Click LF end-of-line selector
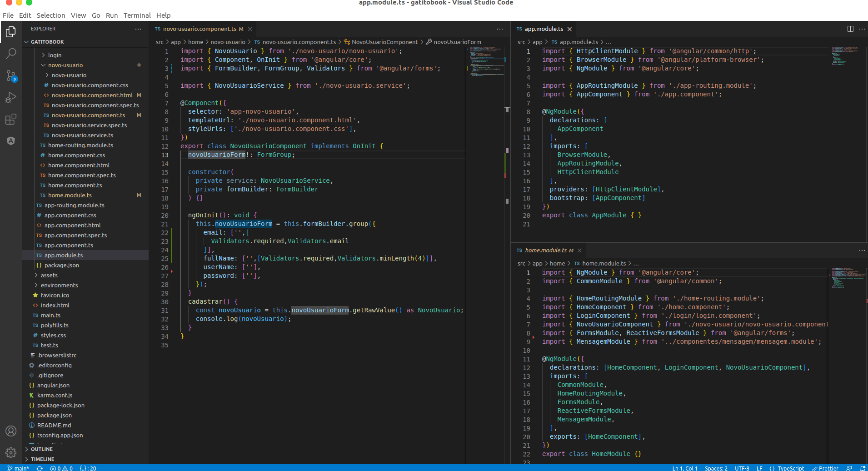This screenshot has width=868, height=471. 759,468
